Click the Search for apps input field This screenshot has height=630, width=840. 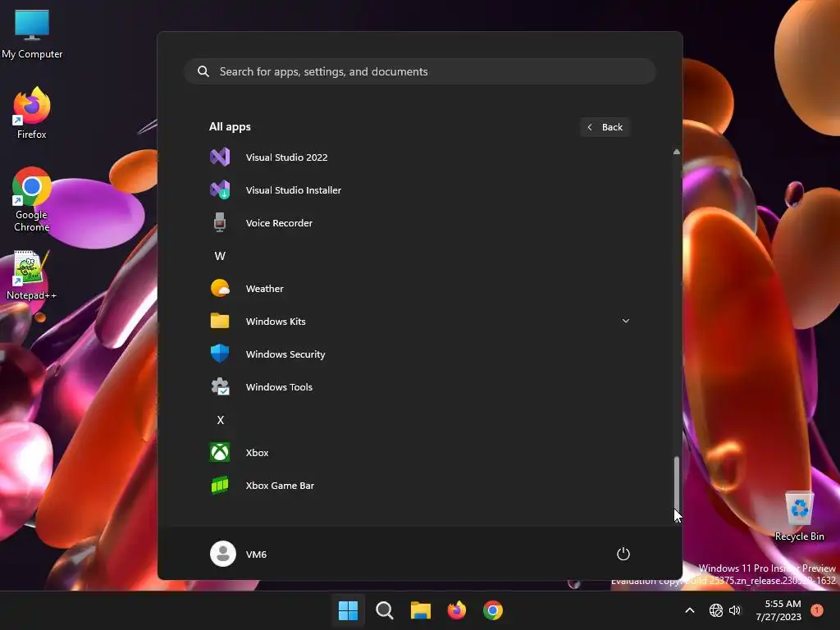pos(420,71)
